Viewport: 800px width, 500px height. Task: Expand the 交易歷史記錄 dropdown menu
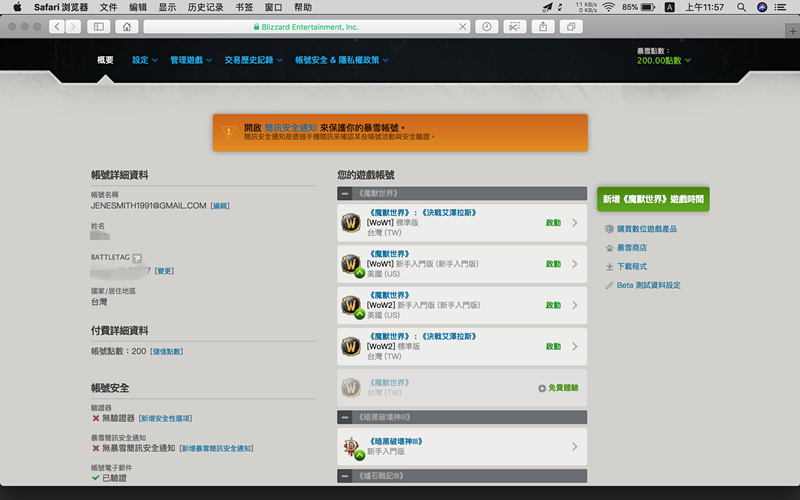click(254, 60)
